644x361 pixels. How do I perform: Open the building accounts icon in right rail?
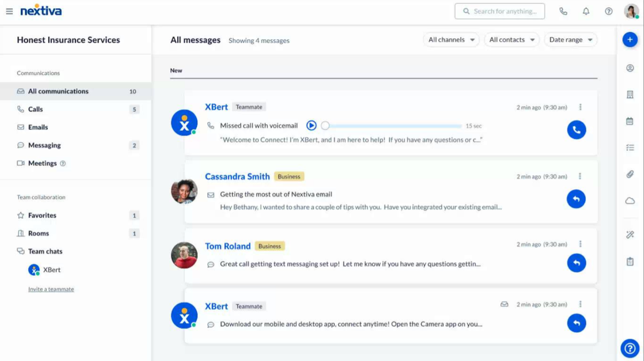coord(630,94)
